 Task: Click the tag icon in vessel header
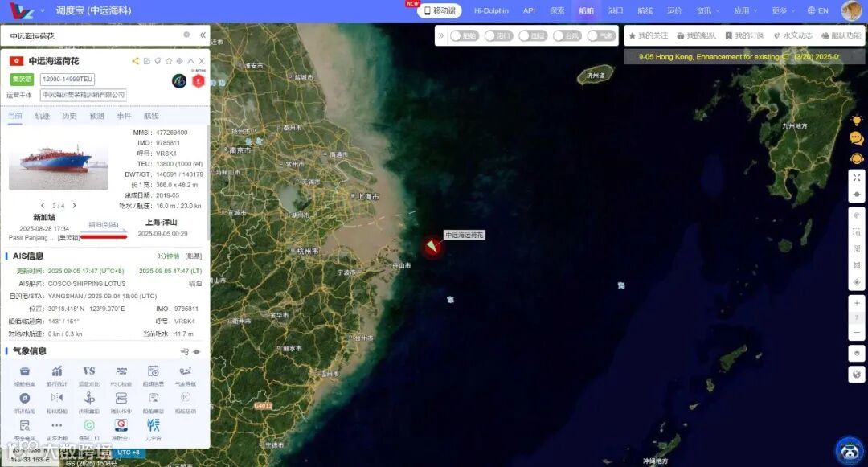pos(158,61)
